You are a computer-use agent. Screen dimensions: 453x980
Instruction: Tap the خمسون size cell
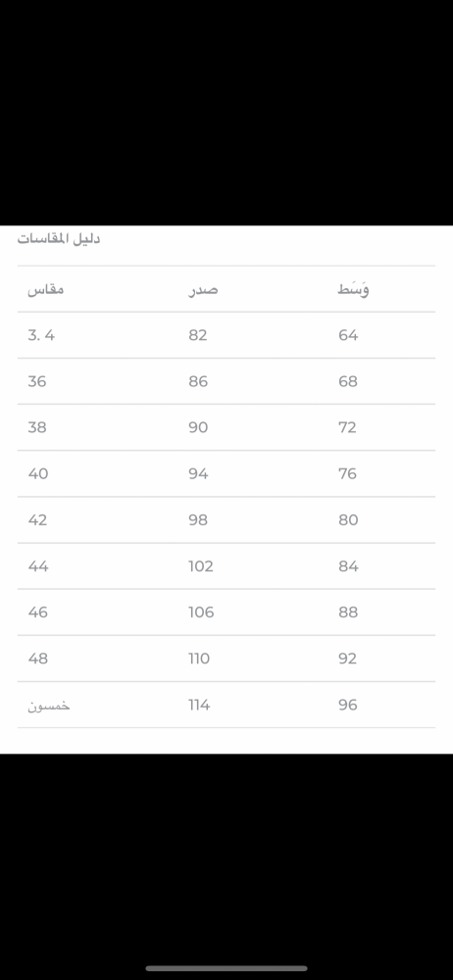(49, 705)
